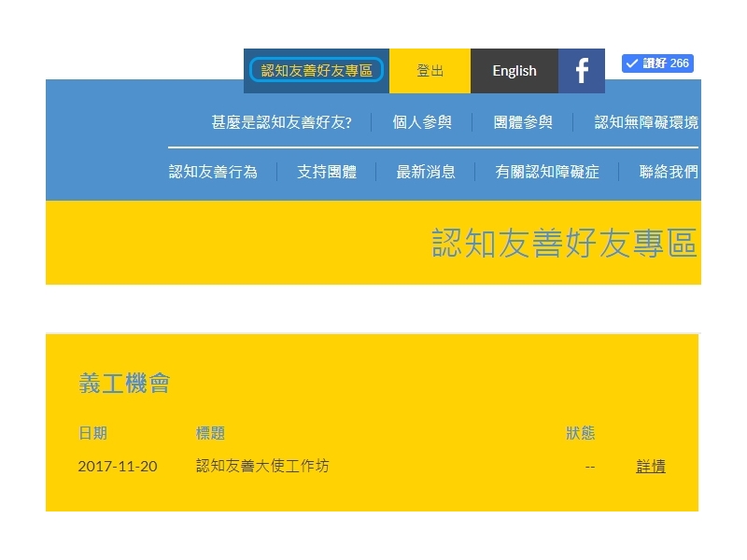The width and height of the screenshot is (747, 560).
Task: Open 甚麼是認知友善好友? menu item
Action: pyautogui.click(x=282, y=122)
